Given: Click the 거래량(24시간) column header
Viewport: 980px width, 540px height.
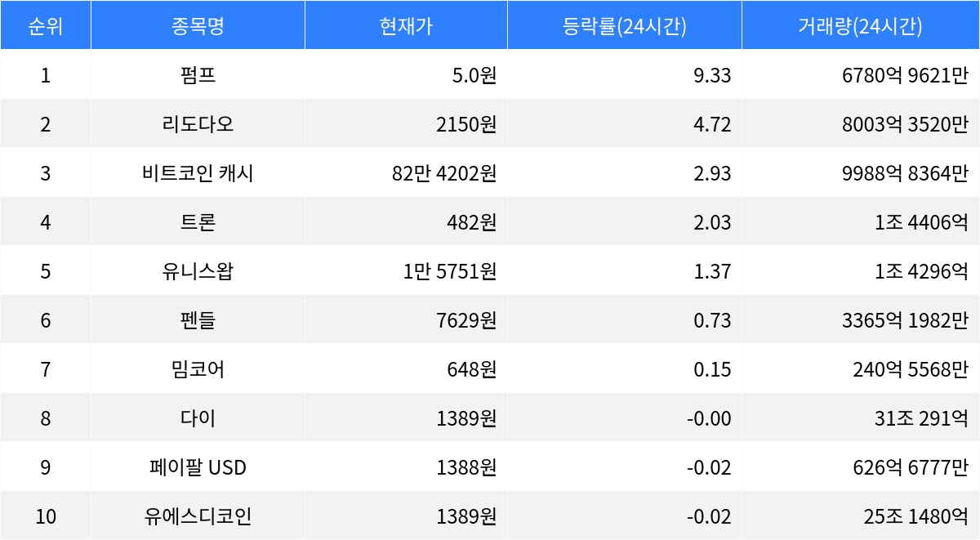Looking at the screenshot, I should 861,25.
